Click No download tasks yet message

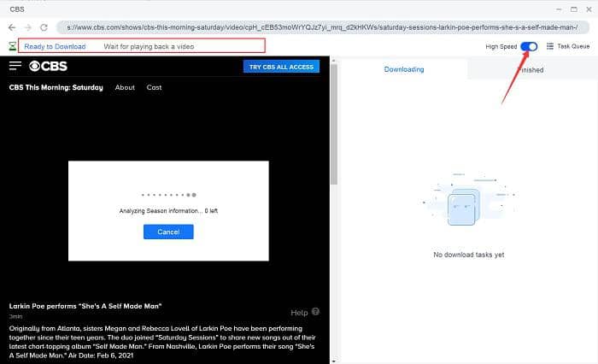tap(469, 255)
